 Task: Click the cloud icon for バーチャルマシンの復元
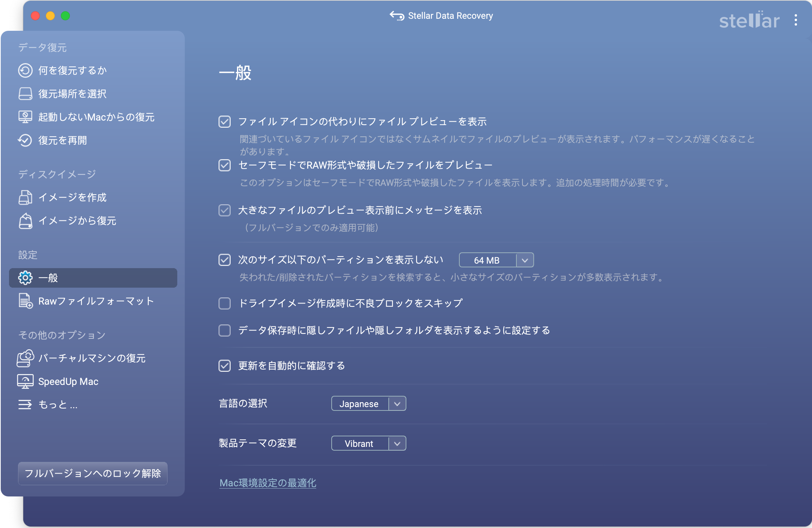[25, 358]
